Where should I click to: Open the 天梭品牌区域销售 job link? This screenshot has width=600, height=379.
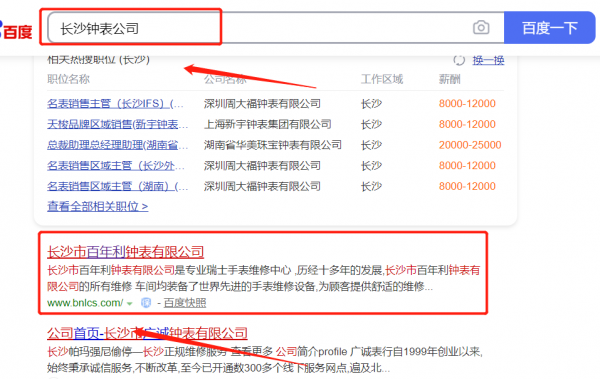click(117, 124)
